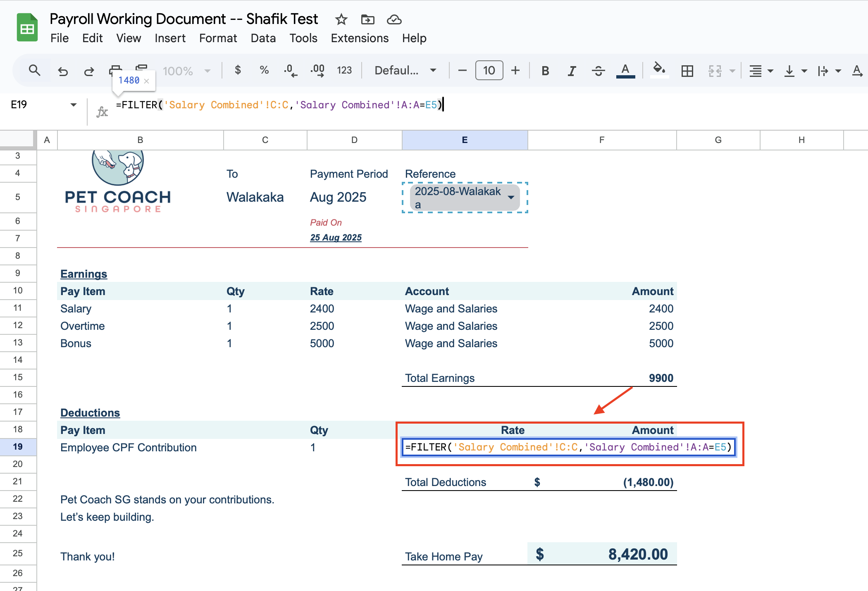Click the Deductions section heading
This screenshot has width=868, height=591.
[90, 413]
